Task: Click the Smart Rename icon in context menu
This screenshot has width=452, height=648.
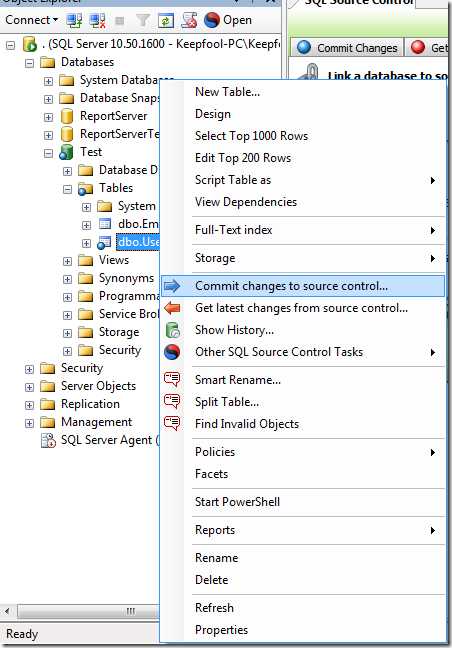Action: click(x=172, y=379)
